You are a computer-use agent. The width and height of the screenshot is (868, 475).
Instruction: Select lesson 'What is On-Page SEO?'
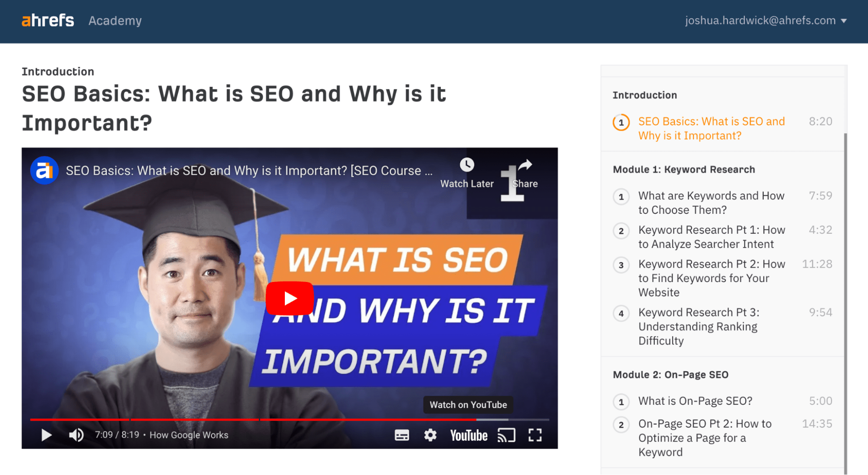pos(695,401)
